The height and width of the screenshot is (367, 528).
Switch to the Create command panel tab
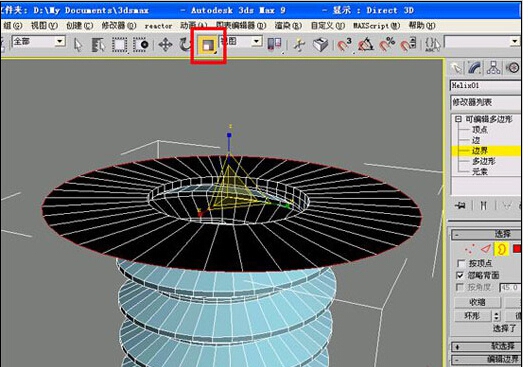[x=456, y=68]
